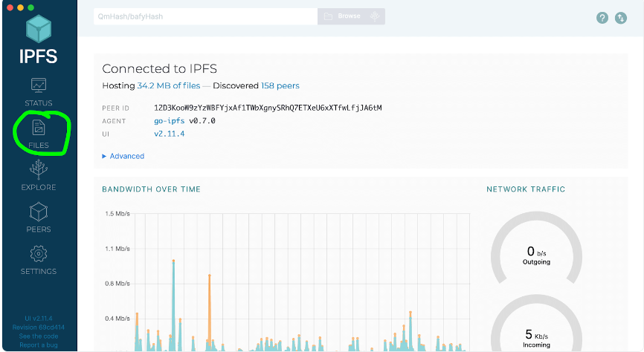Click the tallest teal bandwidth spike
644x352 pixels.
tap(174, 305)
